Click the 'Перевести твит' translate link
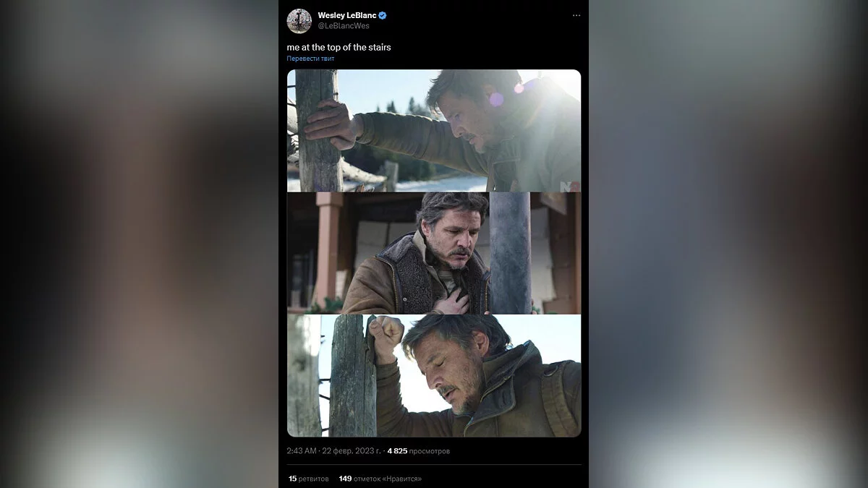This screenshot has height=488, width=868. (x=310, y=59)
